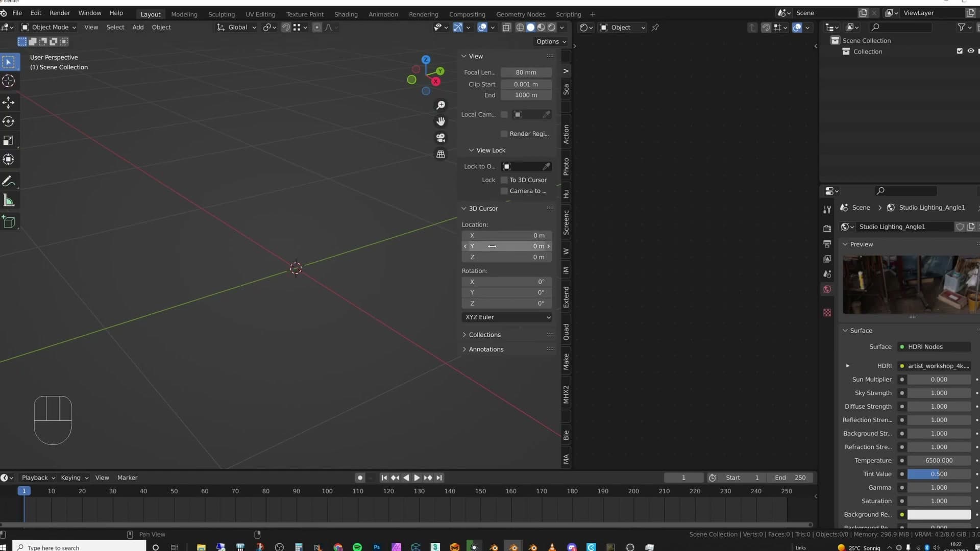Click eyedropper for Lock to Object
This screenshot has height=551, width=980.
click(546, 166)
